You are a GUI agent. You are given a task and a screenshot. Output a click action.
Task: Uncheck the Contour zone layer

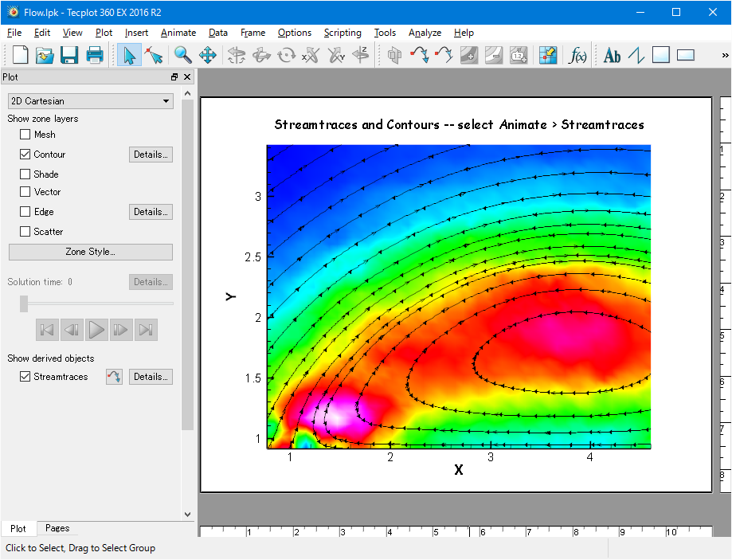click(25, 154)
